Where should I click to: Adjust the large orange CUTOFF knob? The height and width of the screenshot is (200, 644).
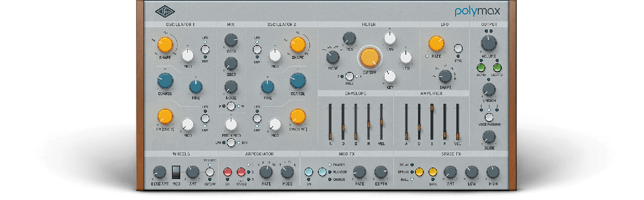coord(369,57)
